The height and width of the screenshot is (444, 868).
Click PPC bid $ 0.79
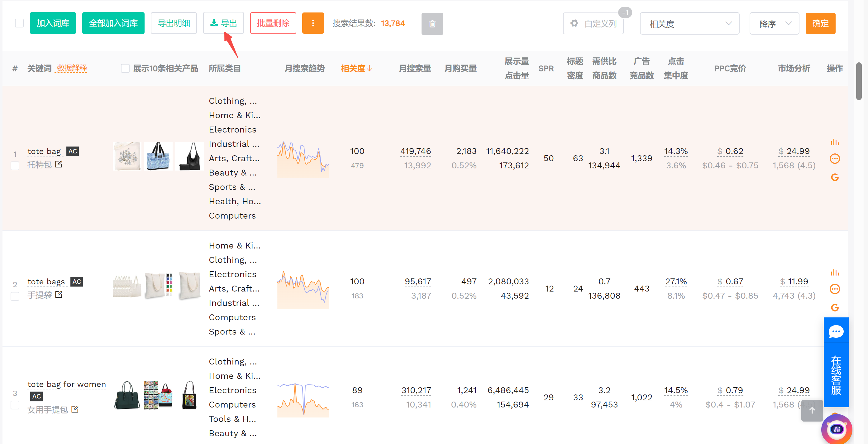[730, 390]
